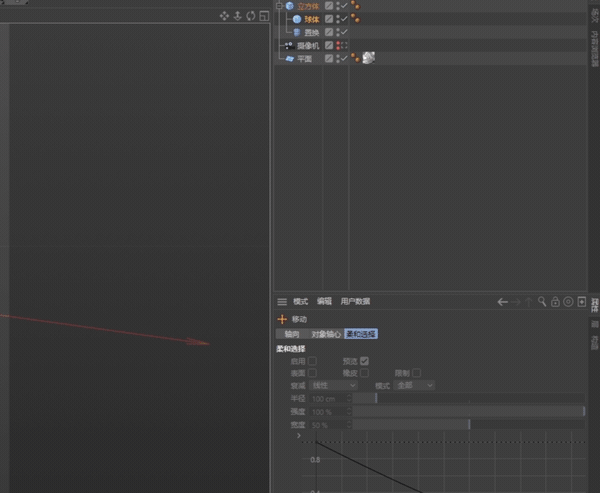The width and height of the screenshot is (600, 493).
Task: Click the attribute manager target circle icon
Action: (x=568, y=302)
